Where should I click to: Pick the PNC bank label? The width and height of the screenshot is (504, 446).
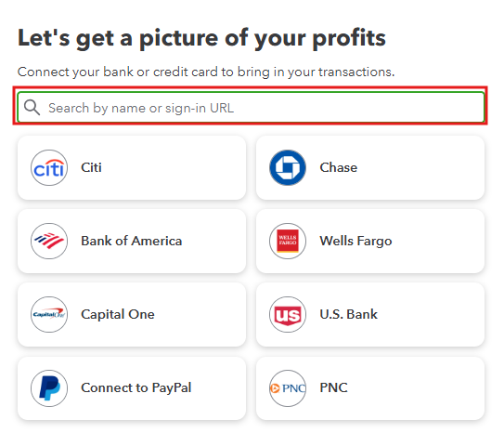333,387
